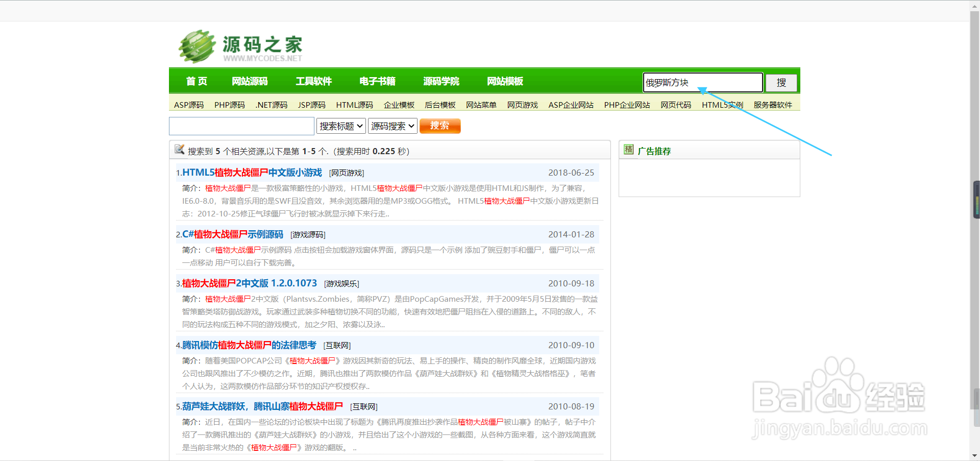Open result C#植物大战僵尸示例源码
Viewport: 980px width, 461px height.
233,234
